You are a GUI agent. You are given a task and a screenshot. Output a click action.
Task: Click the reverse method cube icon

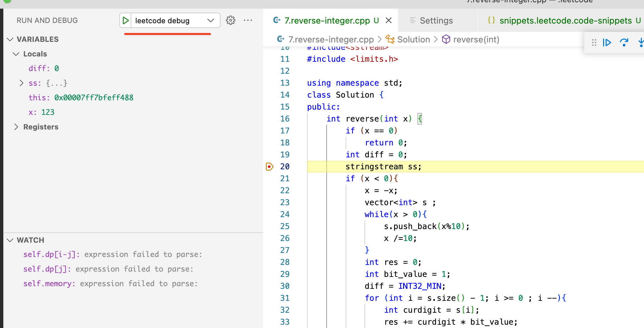pos(446,40)
